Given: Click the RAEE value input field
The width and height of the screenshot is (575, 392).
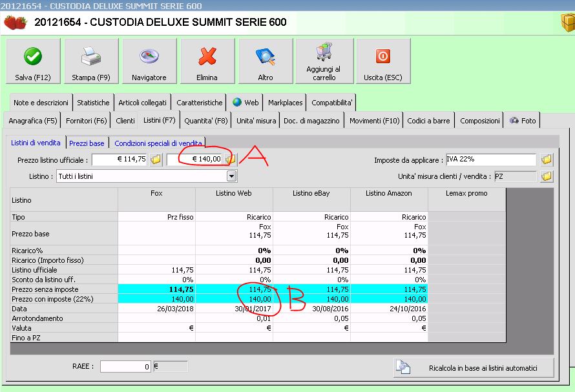Looking at the screenshot, I should [125, 366].
